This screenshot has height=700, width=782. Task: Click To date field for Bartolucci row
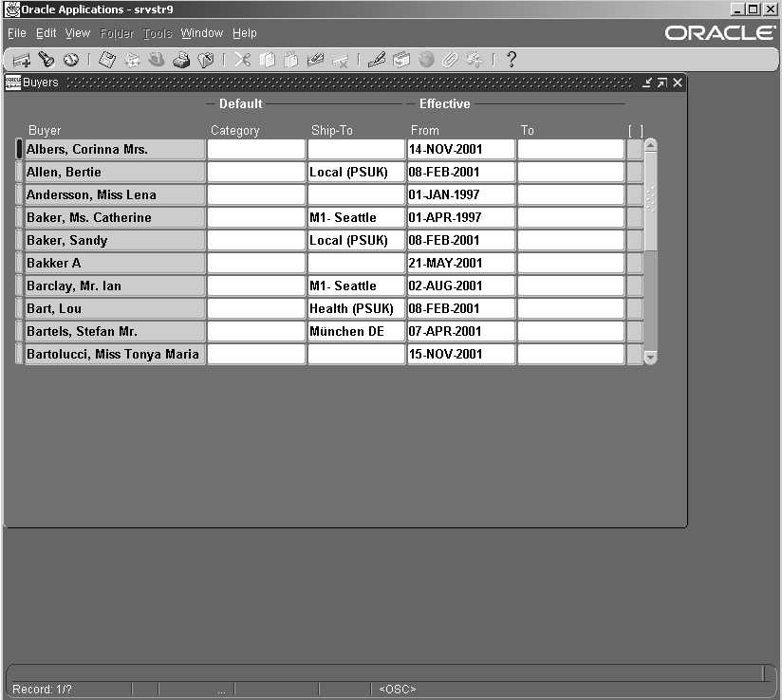[571, 354]
